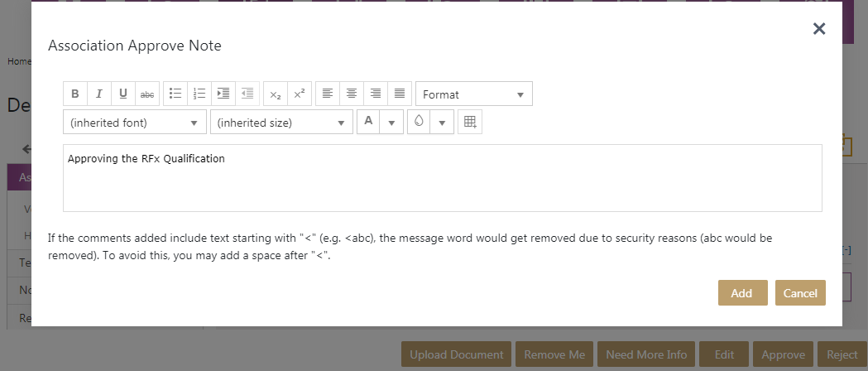Click the font color A button

pos(368,122)
